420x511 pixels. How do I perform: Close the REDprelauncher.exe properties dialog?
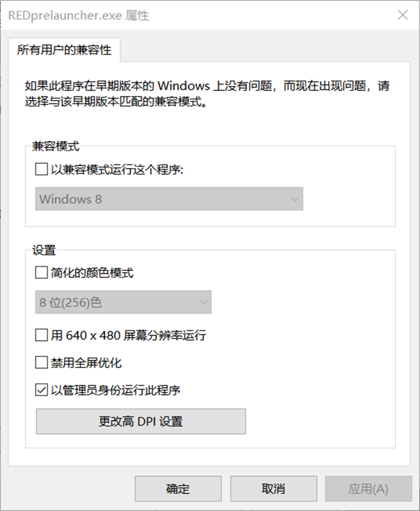click(x=403, y=15)
